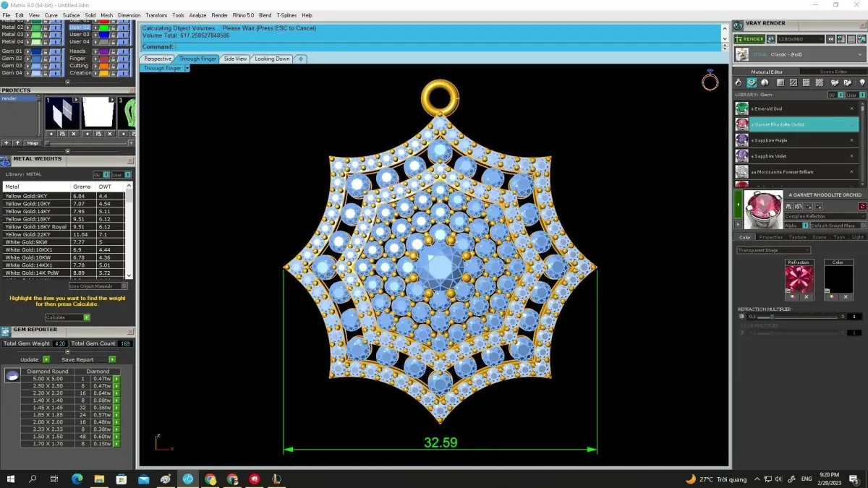
Task: Select White Gold:14K PdW metal row
Action: pos(64,273)
